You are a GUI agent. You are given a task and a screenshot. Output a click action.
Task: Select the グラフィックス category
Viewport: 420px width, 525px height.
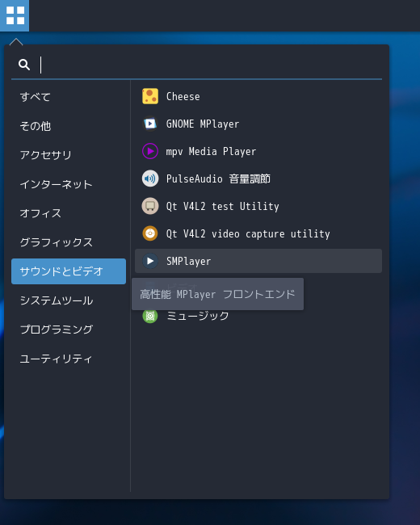(69, 242)
